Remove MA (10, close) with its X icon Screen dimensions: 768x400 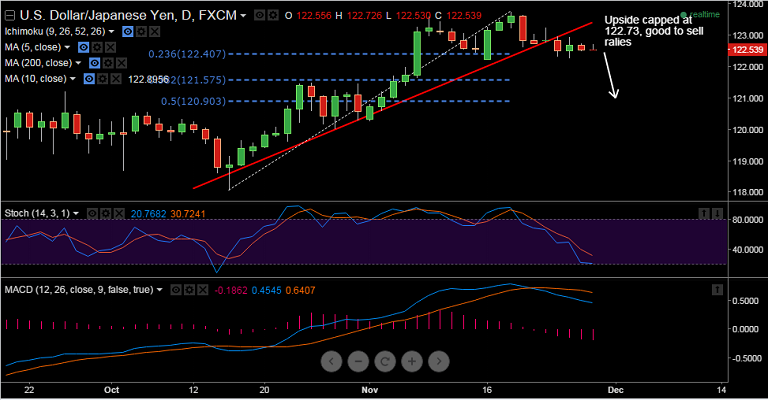[116, 79]
